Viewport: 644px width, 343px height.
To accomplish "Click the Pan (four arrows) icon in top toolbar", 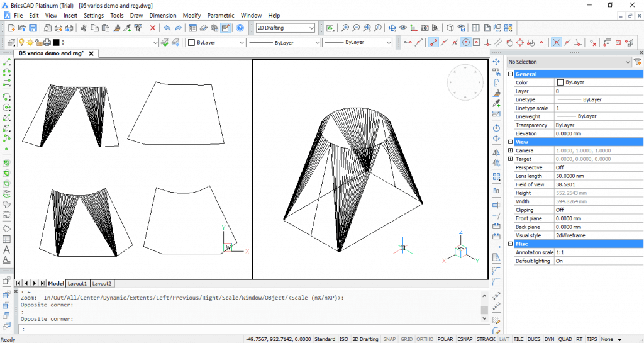I will point(392,28).
